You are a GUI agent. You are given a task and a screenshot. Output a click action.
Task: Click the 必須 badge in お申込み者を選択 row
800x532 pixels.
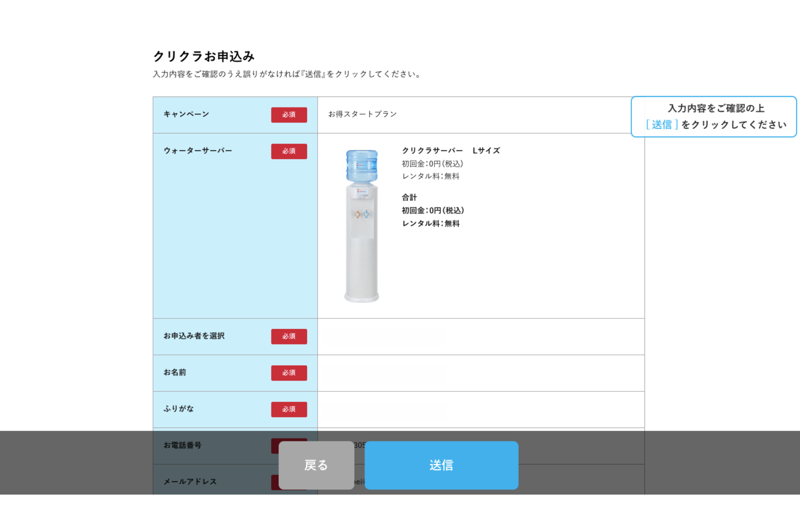coord(289,336)
